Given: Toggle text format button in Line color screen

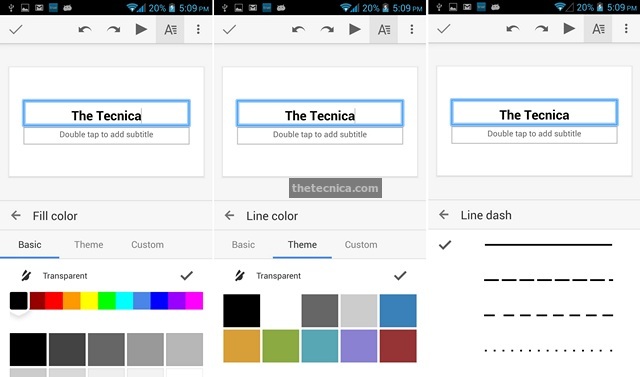Looking at the screenshot, I should (x=384, y=29).
